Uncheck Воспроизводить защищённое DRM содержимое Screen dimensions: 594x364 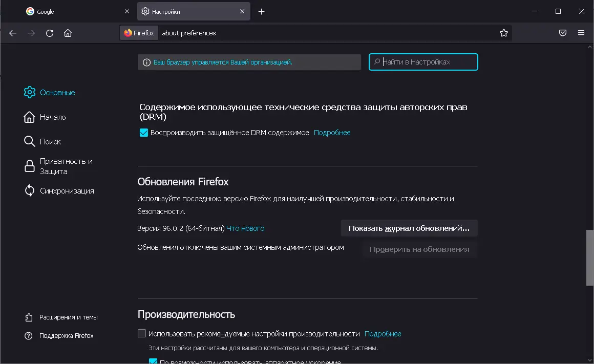[x=143, y=133]
